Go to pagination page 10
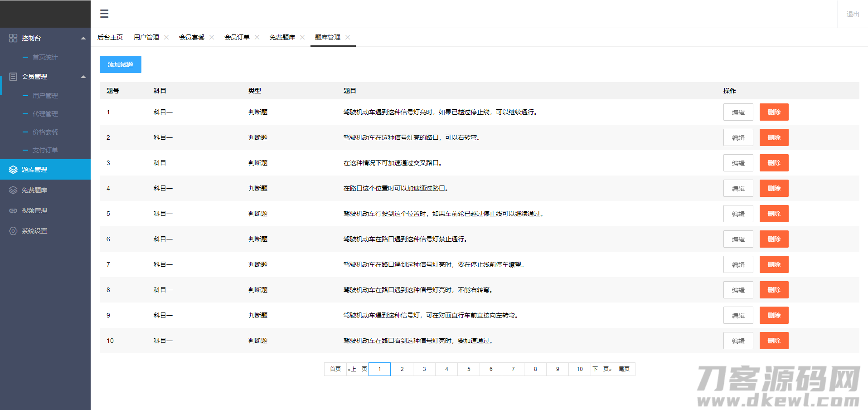The width and height of the screenshot is (868, 410). tap(580, 369)
